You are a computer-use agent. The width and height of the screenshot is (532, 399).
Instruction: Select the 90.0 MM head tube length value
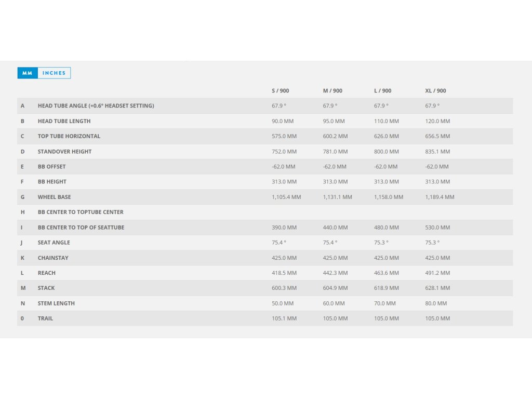(x=283, y=121)
